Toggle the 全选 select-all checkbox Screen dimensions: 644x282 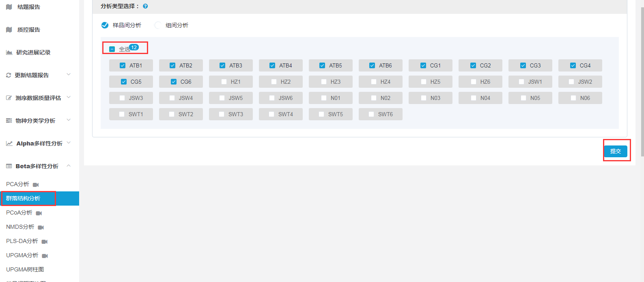112,49
